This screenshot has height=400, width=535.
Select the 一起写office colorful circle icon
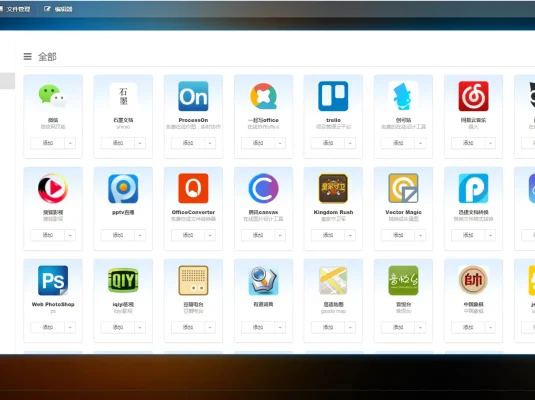click(263, 96)
